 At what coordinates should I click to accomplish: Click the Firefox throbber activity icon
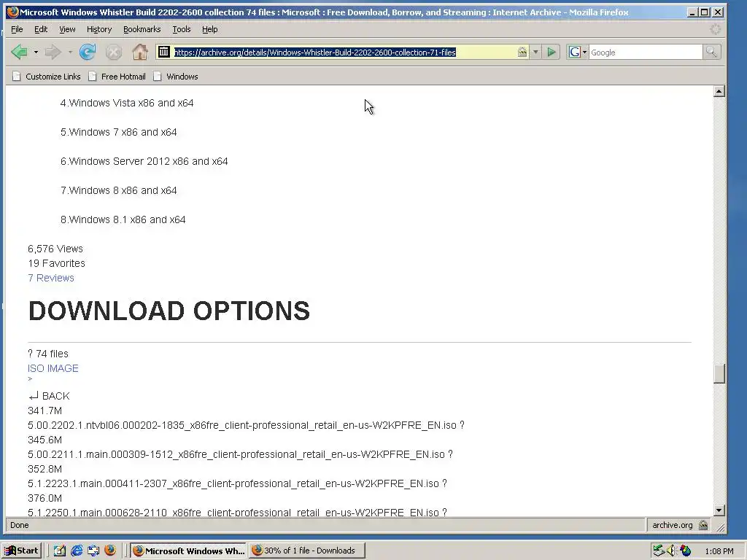pyautogui.click(x=716, y=29)
